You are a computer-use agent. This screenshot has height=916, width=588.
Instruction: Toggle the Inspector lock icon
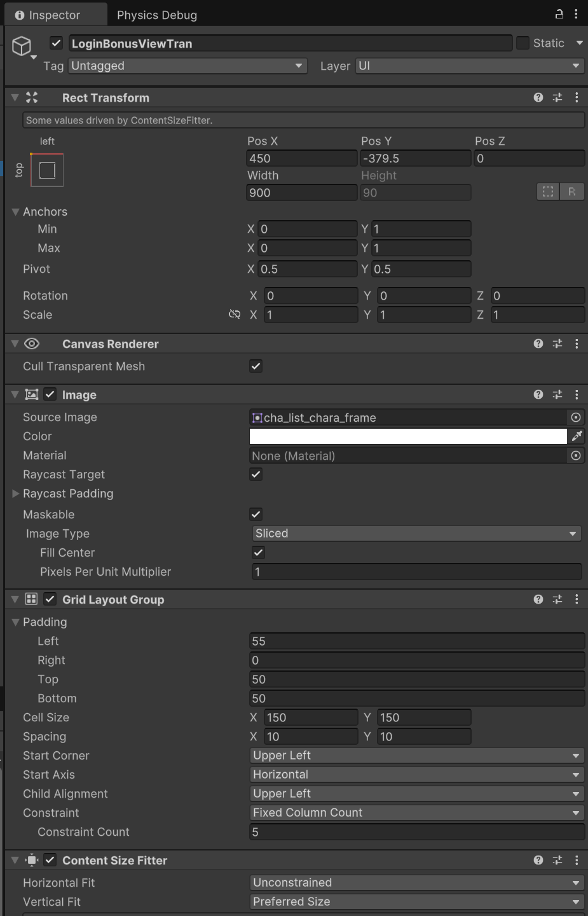pyautogui.click(x=559, y=14)
